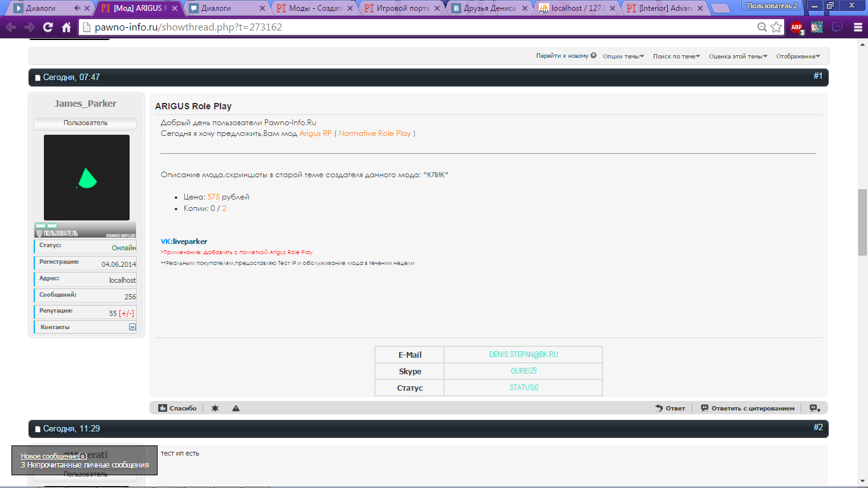Click the reputation star icon under post
This screenshot has height=488, width=868.
215,408
